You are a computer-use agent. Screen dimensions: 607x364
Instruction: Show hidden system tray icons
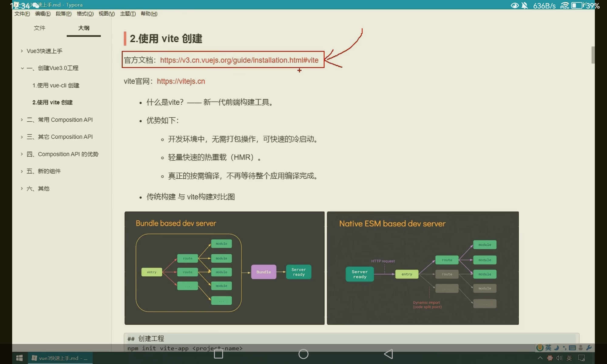pyautogui.click(x=540, y=358)
